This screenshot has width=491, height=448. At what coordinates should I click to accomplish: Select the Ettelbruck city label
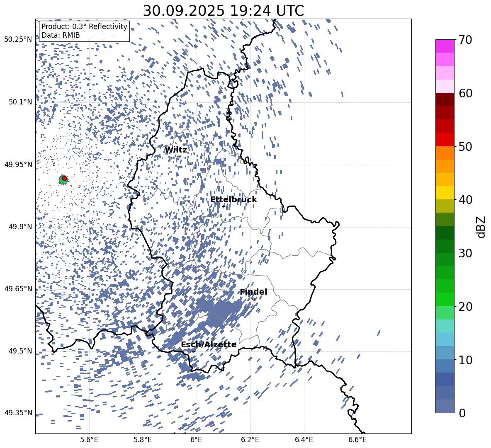pyautogui.click(x=233, y=200)
